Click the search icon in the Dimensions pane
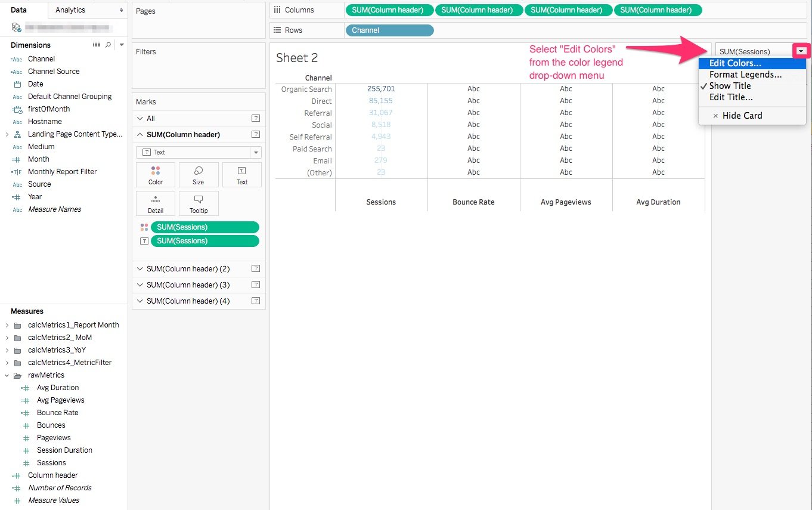Viewport: 812px width, 510px height. (107, 45)
